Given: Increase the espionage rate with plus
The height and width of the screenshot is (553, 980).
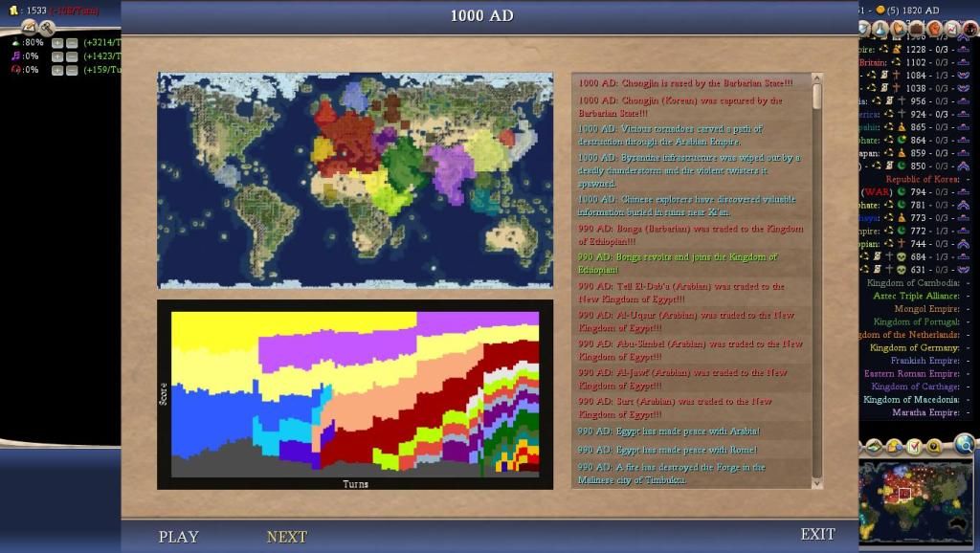Looking at the screenshot, I should tap(57, 71).
